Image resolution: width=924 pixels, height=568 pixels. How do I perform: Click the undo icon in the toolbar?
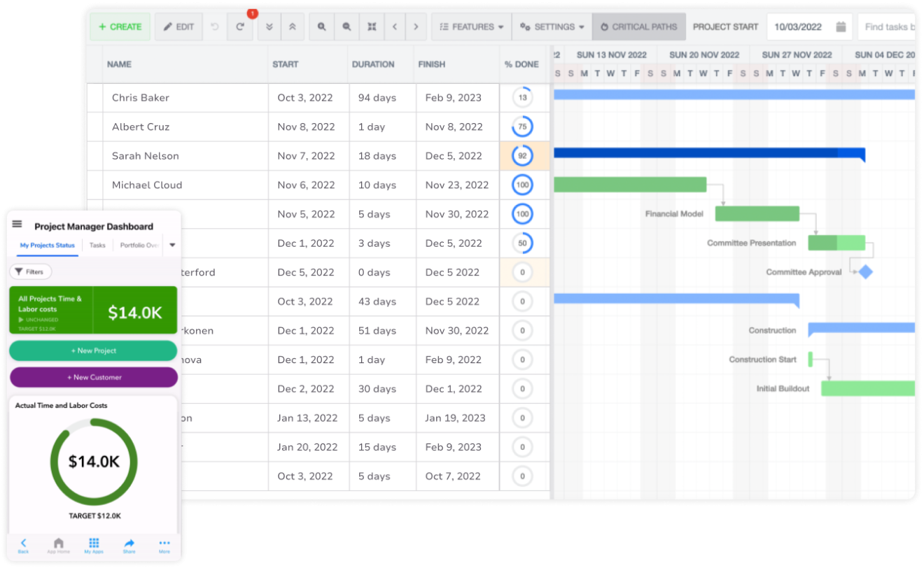coord(214,27)
